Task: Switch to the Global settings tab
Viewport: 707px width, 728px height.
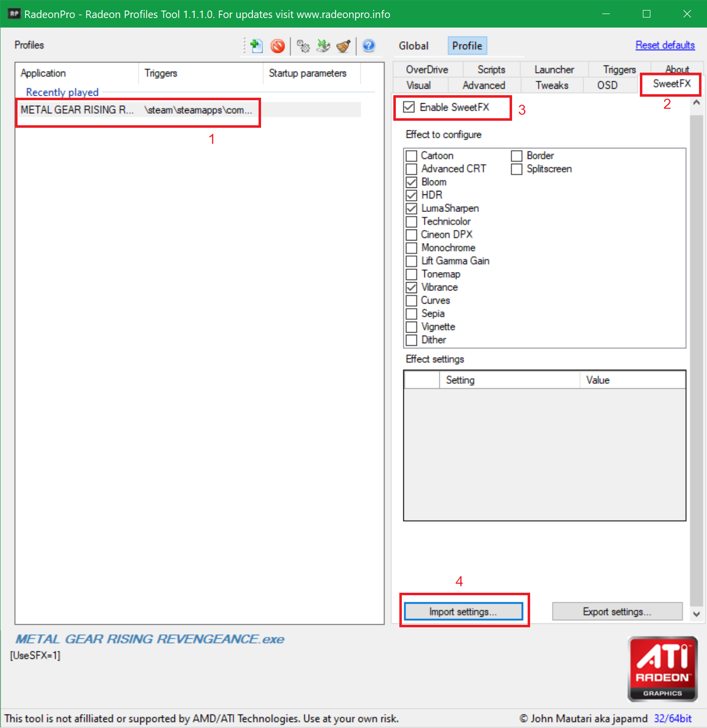Action: [x=413, y=46]
